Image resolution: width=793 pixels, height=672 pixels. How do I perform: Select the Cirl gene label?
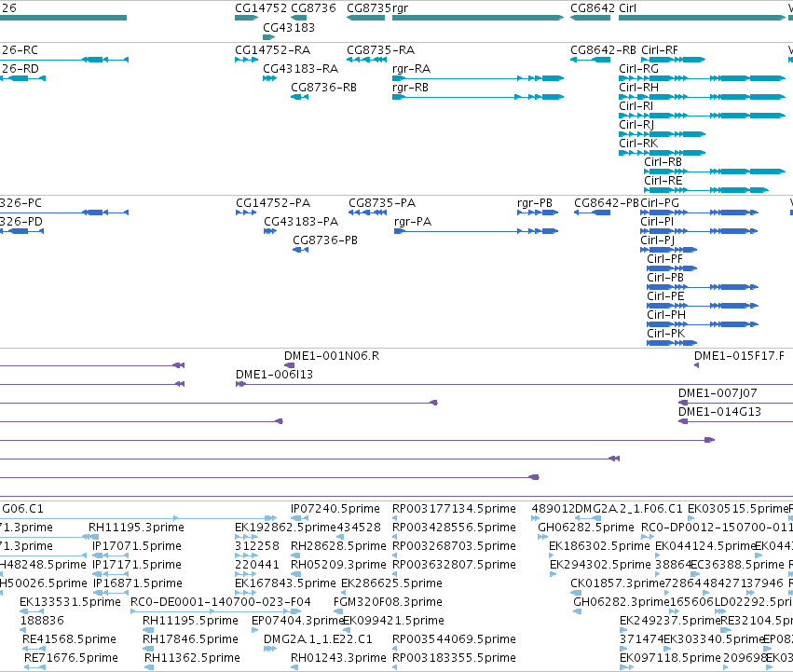click(628, 8)
